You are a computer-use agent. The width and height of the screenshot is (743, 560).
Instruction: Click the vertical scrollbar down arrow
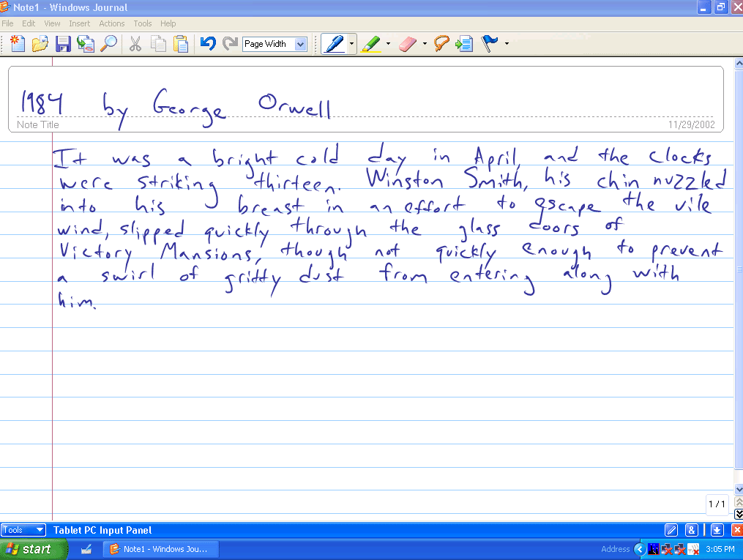point(738,489)
